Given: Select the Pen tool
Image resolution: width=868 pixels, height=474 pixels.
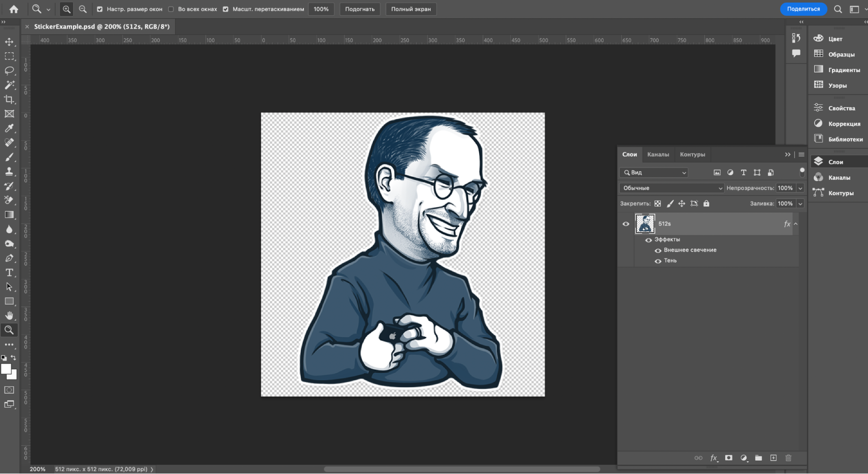Looking at the screenshot, I should [9, 258].
